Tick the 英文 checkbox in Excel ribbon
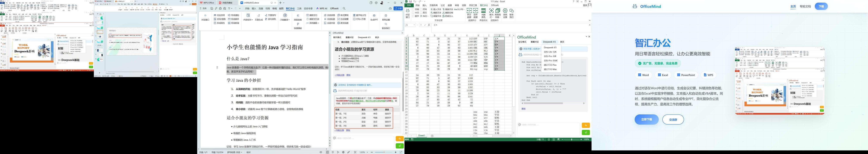This screenshot has width=868, height=154. click(421, 13)
